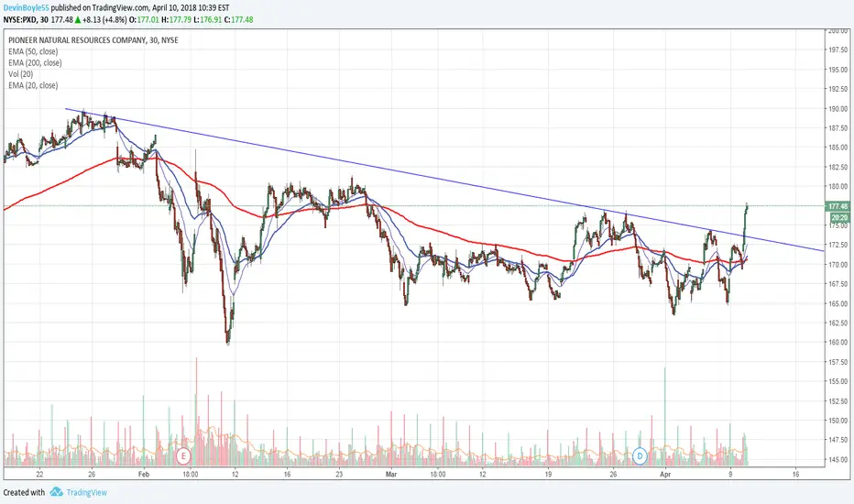Click the high value H:177.79
Screen dimensions: 854x504
(177, 19)
